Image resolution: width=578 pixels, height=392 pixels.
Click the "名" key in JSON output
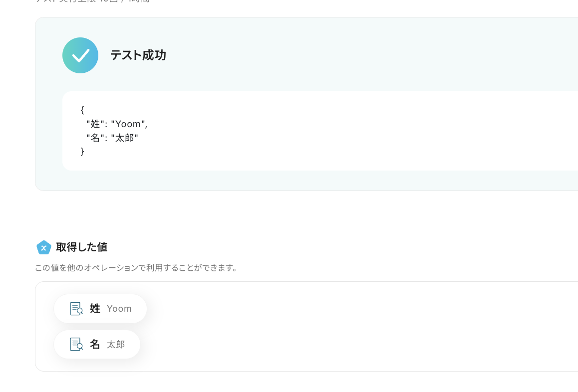pyautogui.click(x=95, y=138)
